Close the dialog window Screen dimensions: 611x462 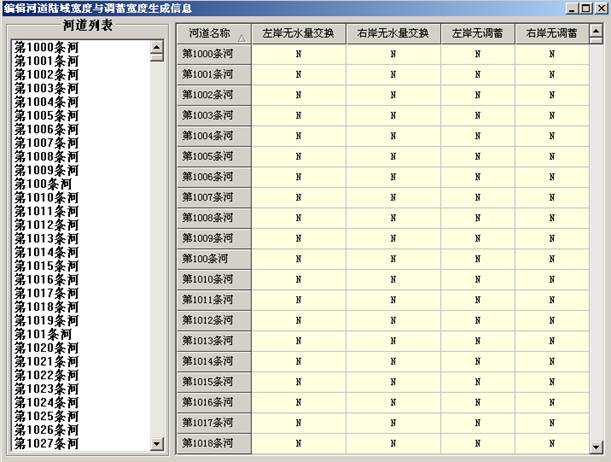pos(601,7)
